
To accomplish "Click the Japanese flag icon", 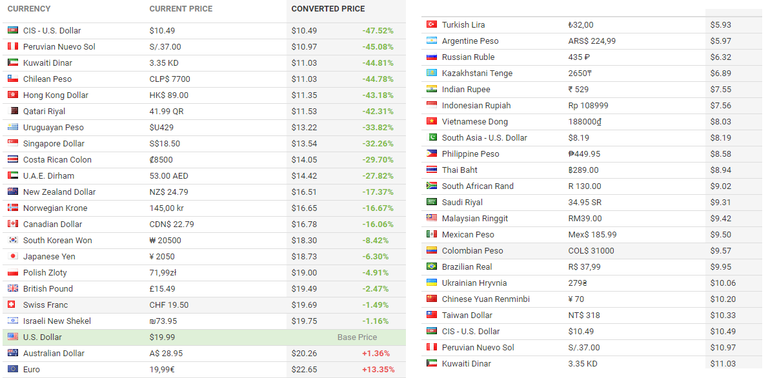I will (13, 256).
